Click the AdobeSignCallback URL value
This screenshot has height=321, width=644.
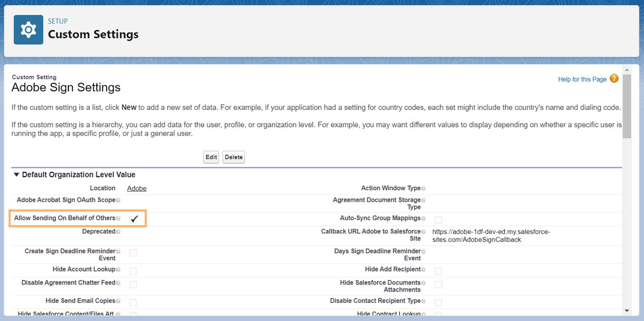tap(491, 236)
